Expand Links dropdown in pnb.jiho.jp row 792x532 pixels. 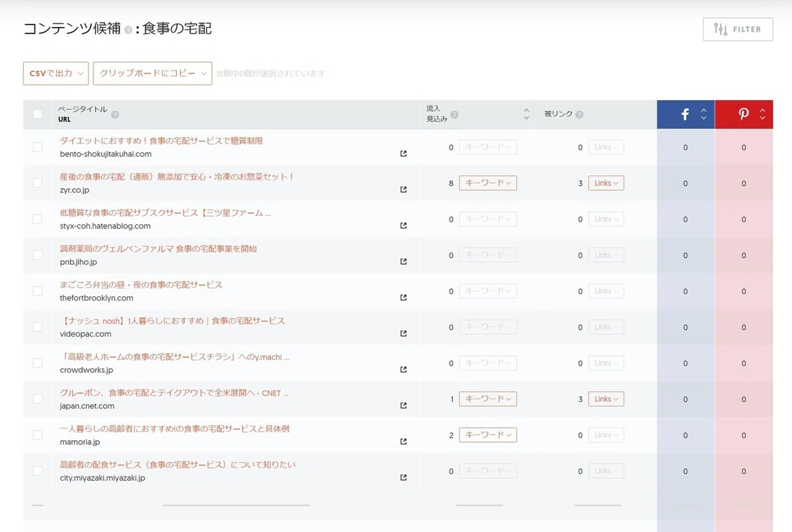606,255
